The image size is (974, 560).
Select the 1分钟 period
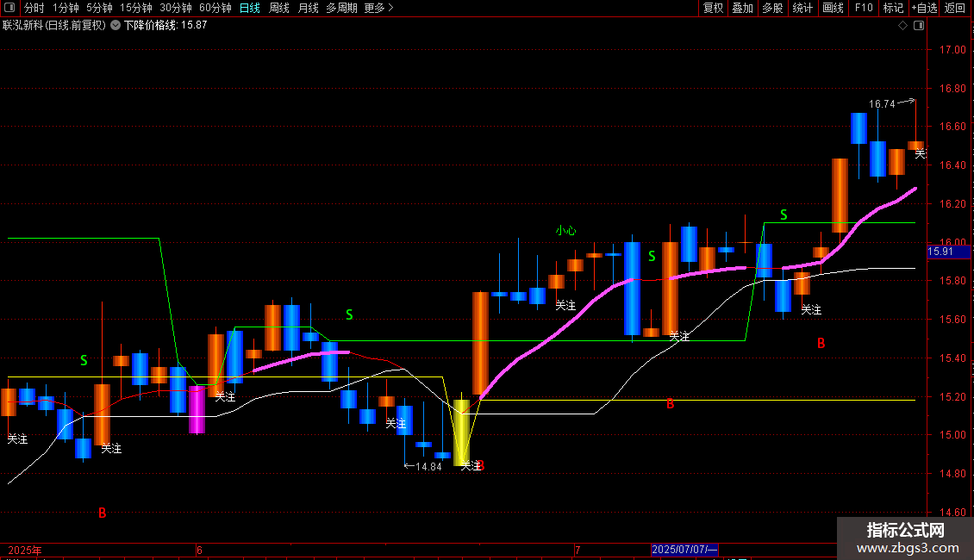point(66,8)
